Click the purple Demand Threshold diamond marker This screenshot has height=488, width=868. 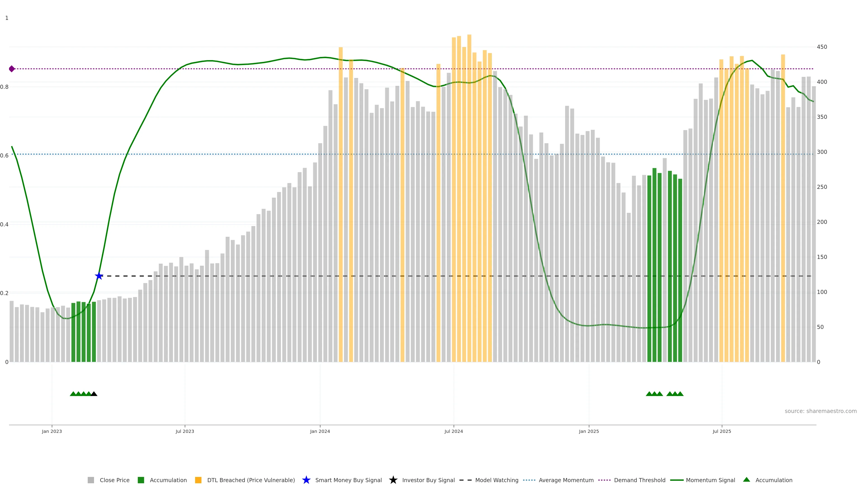point(12,69)
